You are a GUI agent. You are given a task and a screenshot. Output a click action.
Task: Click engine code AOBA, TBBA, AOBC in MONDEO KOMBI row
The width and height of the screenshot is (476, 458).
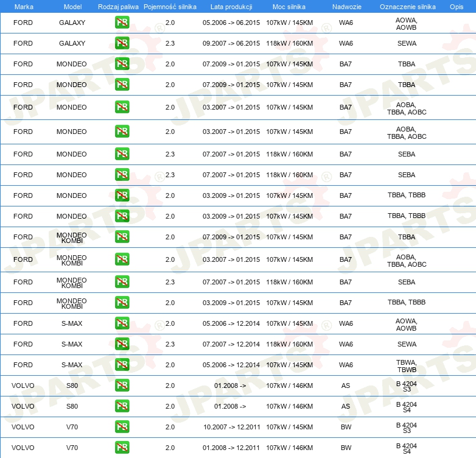407,261
